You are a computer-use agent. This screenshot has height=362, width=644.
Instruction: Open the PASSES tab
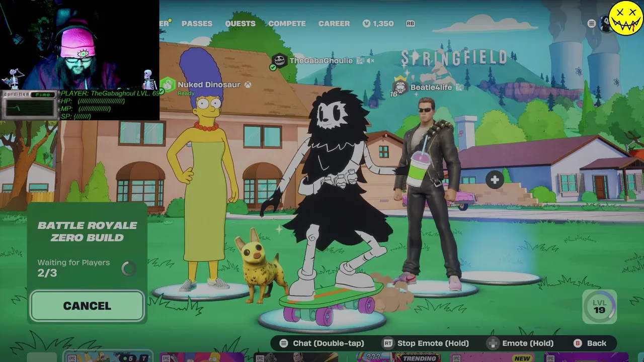[x=197, y=24]
